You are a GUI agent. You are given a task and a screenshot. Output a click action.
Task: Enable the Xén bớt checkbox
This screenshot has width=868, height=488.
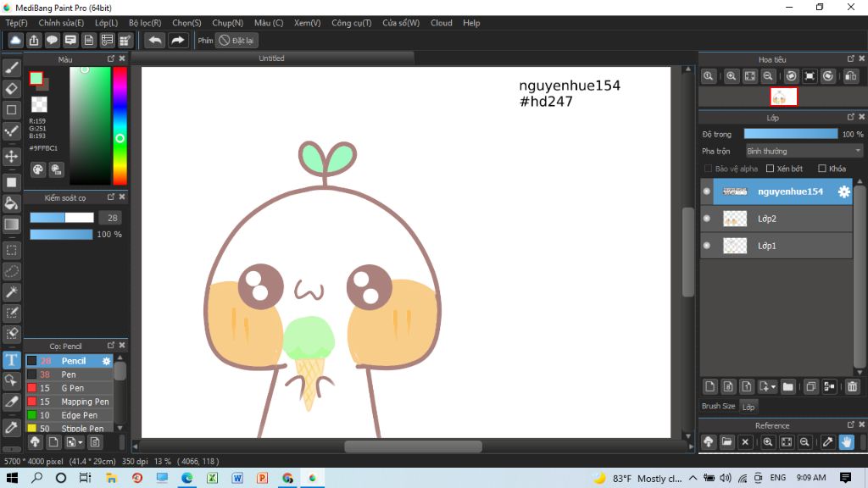point(770,169)
